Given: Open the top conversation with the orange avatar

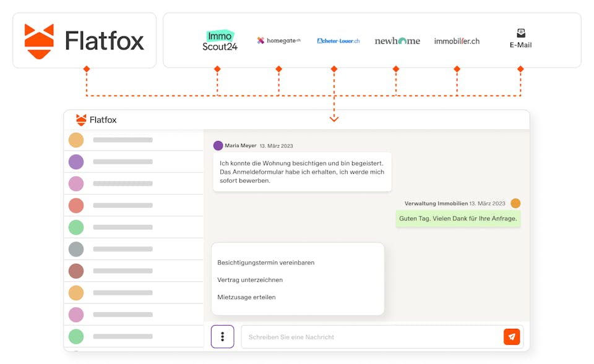Looking at the screenshot, I should (76, 140).
